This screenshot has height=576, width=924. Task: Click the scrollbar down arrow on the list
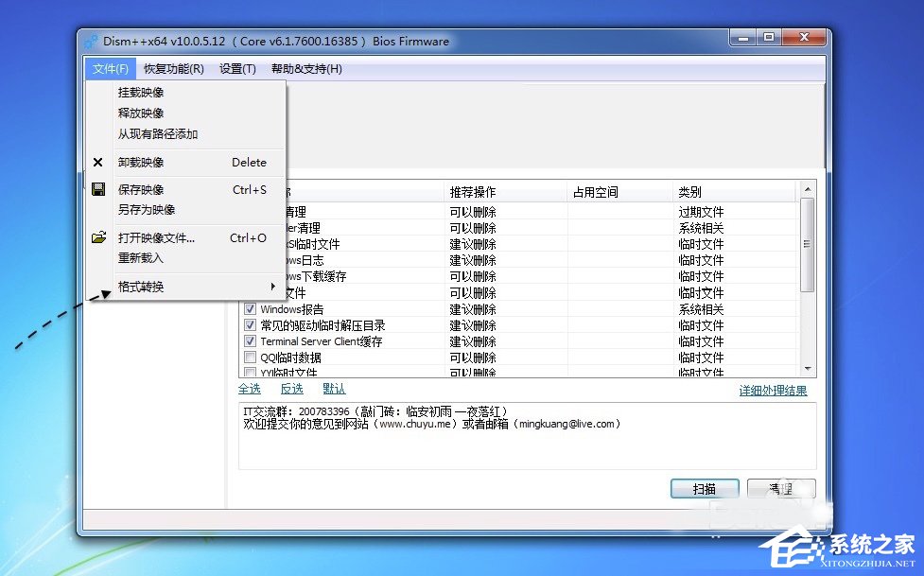[x=809, y=368]
